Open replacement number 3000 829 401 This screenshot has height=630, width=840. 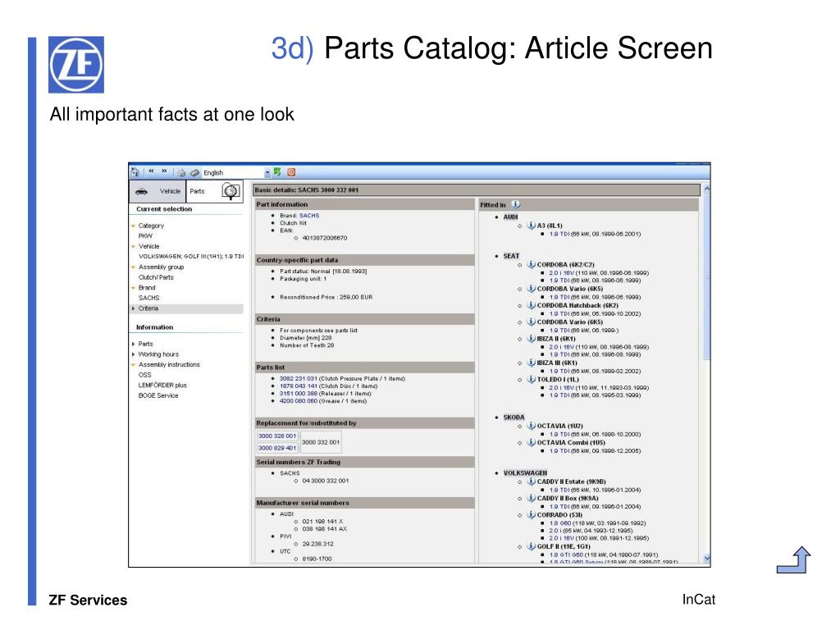click(x=277, y=448)
